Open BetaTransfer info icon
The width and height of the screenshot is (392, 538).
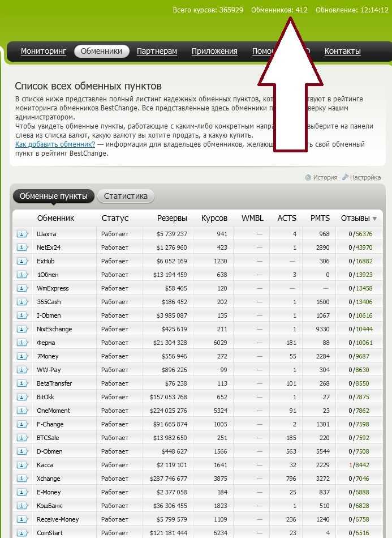tap(22, 383)
